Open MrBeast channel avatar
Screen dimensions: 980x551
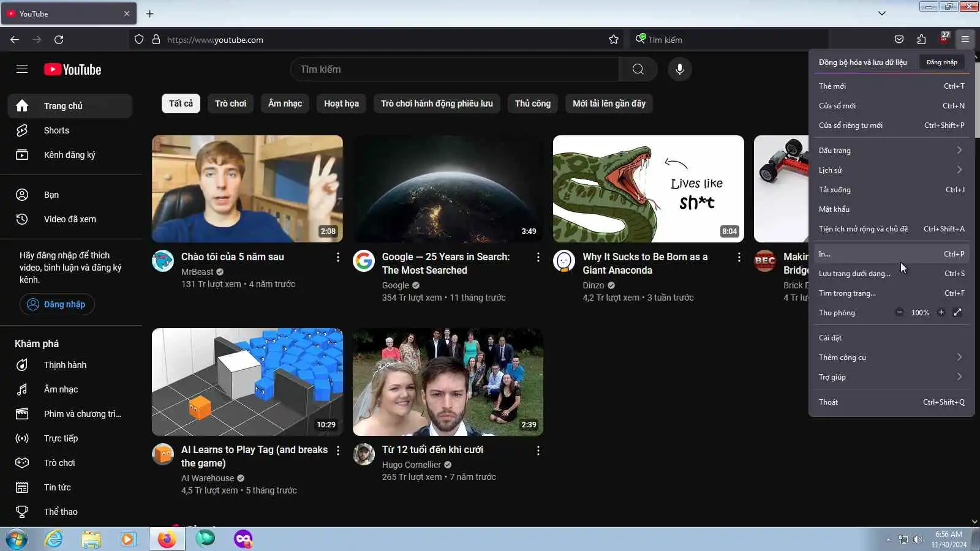[163, 261]
